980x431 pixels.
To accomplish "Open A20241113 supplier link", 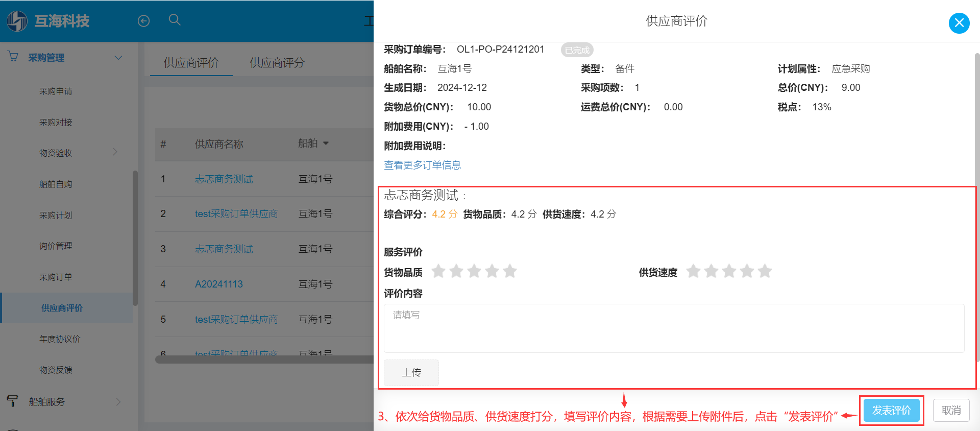I will click(219, 284).
